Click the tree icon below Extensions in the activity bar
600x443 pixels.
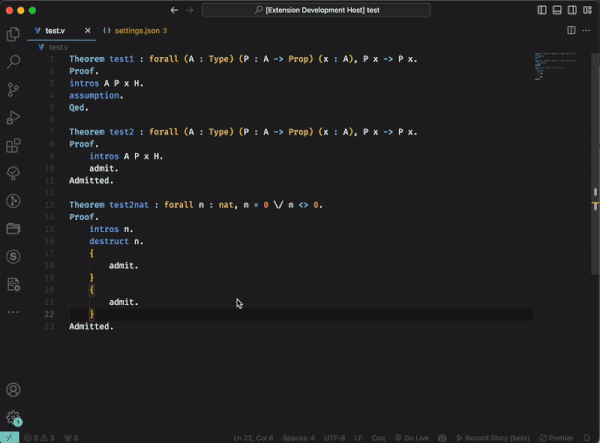pyautogui.click(x=13, y=173)
